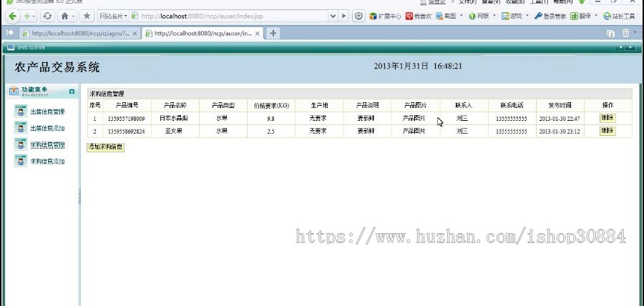Click product number 1359558692824
The width and height of the screenshot is (644, 306).
127,132
